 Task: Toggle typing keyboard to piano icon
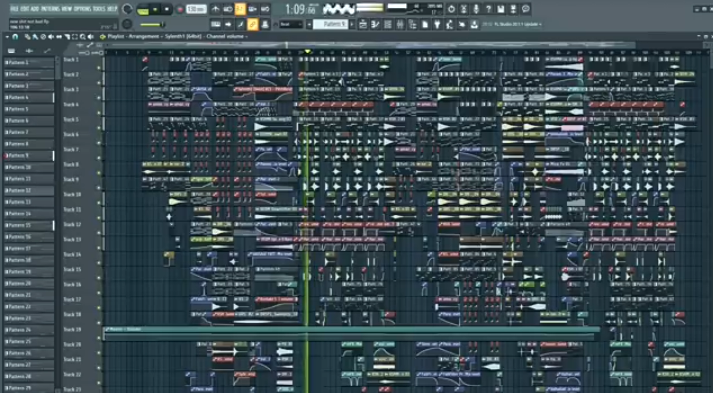(216, 24)
